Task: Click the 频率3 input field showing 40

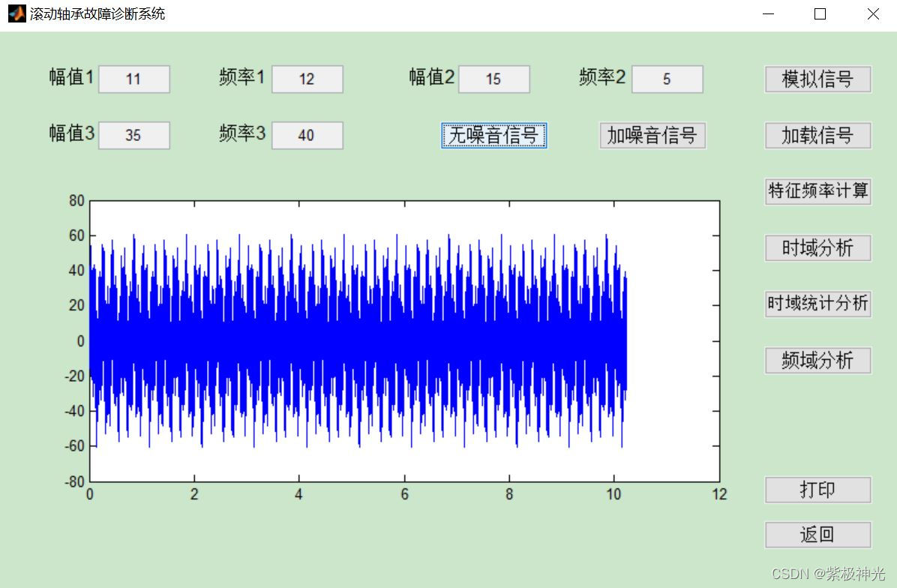Action: tap(307, 136)
